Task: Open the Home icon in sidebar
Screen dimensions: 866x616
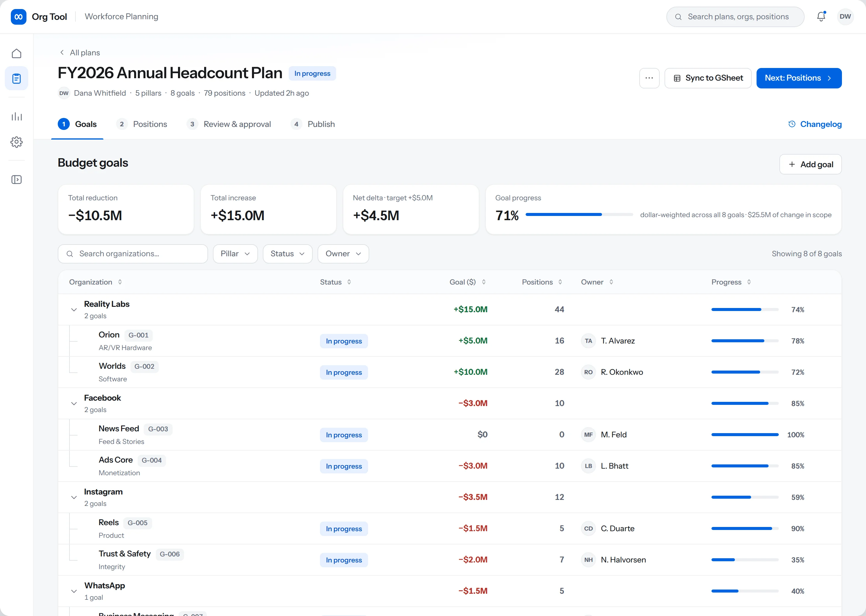Action: 16,54
